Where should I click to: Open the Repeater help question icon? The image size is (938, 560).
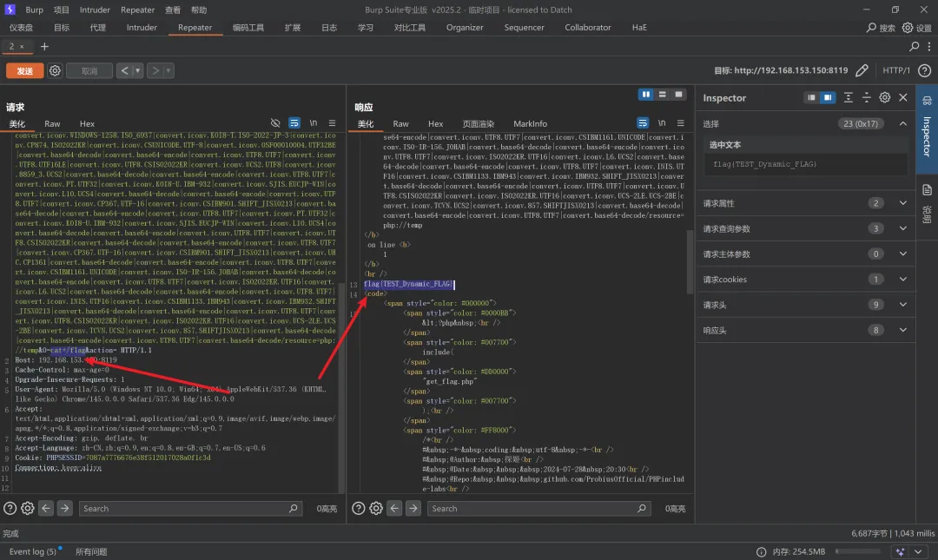924,70
